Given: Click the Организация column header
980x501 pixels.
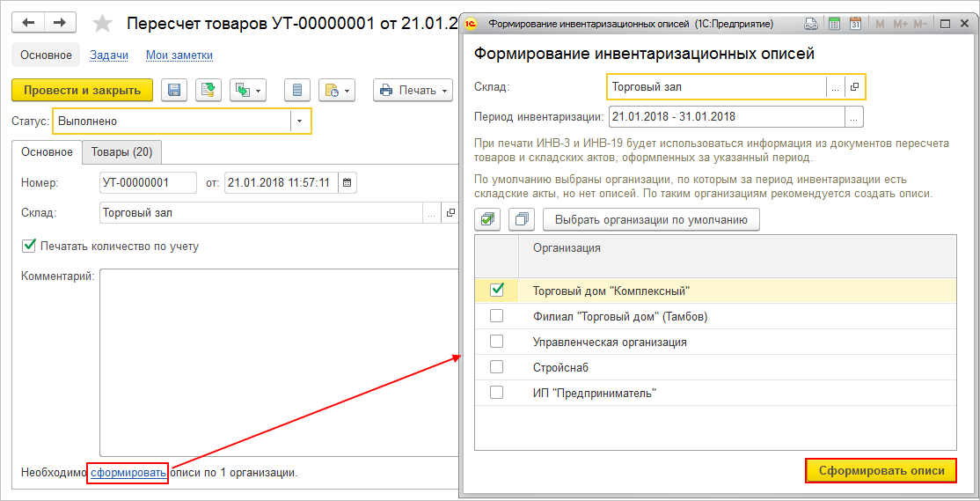Looking at the screenshot, I should 737,256.
